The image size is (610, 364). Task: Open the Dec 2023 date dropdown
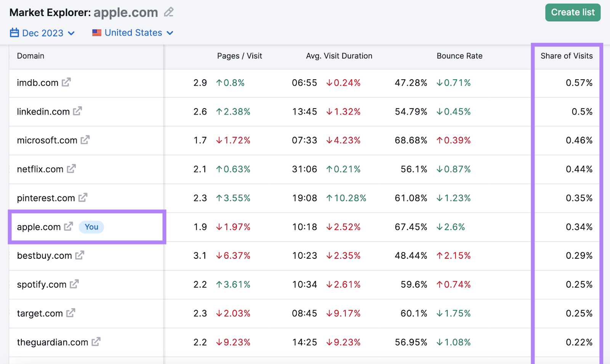(42, 33)
